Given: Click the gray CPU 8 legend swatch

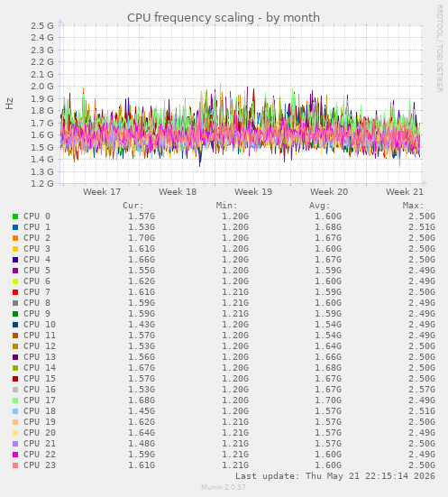Looking at the screenshot, I should point(15,303).
